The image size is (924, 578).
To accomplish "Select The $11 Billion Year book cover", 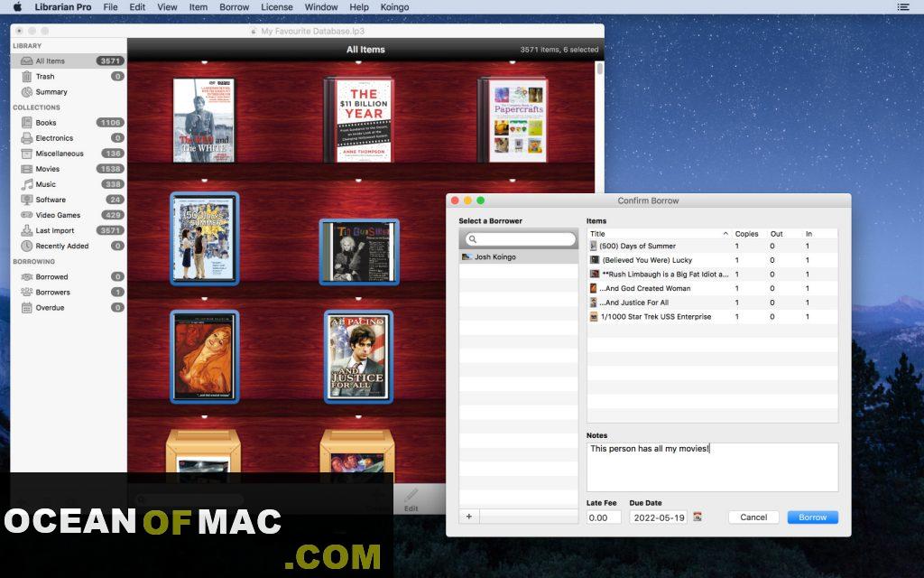I will [360, 120].
